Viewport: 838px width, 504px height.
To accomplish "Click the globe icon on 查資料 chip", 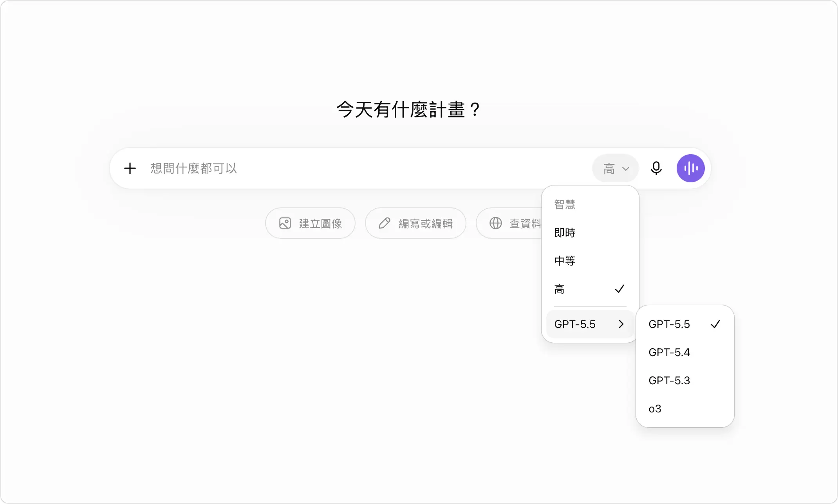I will pyautogui.click(x=496, y=223).
